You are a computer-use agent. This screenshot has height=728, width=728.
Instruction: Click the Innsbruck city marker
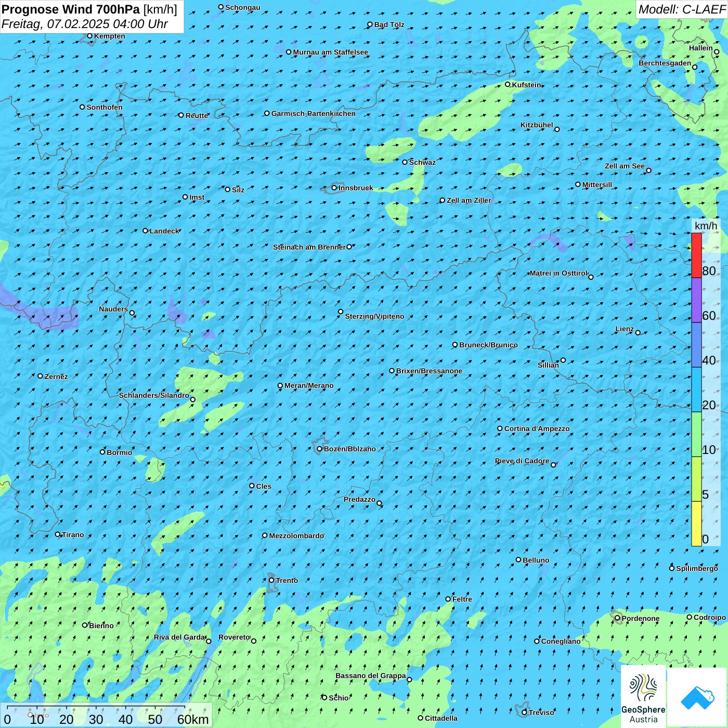coord(334,188)
